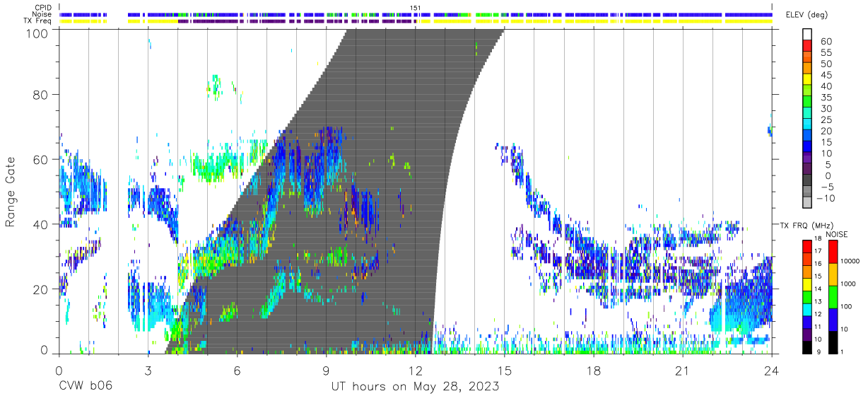868x401 pixels.
Task: Click the x-axis hour tick label '12'
Action: point(415,371)
